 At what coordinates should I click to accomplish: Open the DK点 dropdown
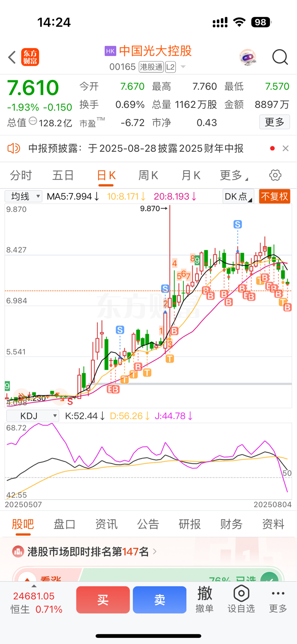pos(238,196)
